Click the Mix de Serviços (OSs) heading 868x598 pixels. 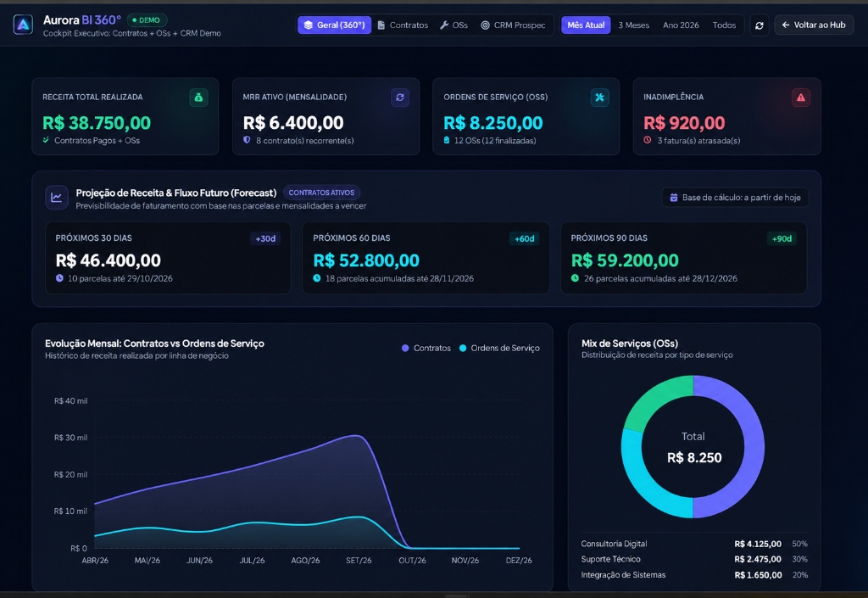click(630, 344)
